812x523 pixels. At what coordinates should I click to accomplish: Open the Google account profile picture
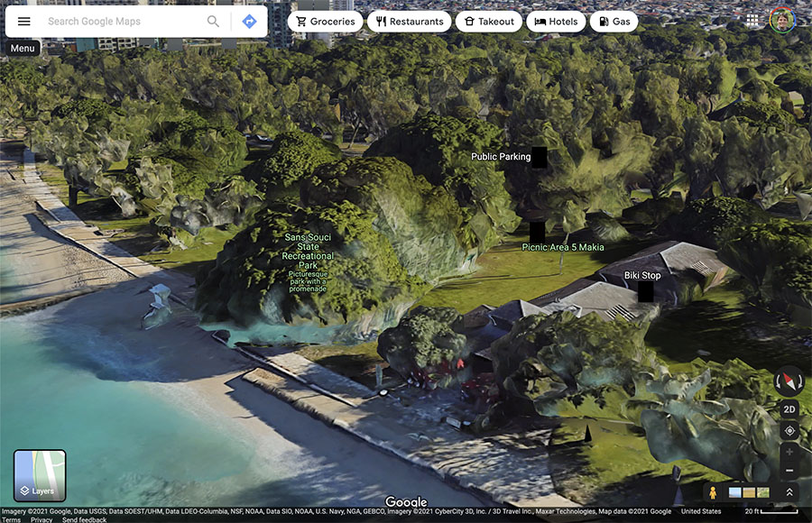782,21
